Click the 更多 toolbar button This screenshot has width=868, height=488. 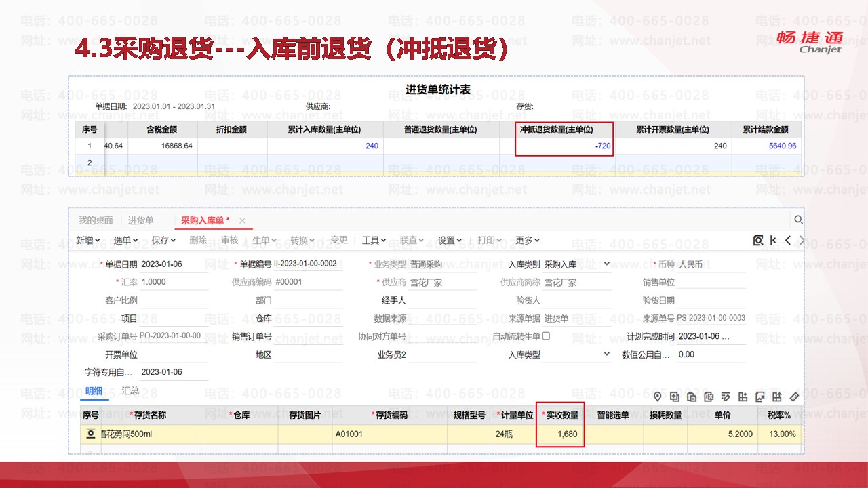tap(527, 241)
